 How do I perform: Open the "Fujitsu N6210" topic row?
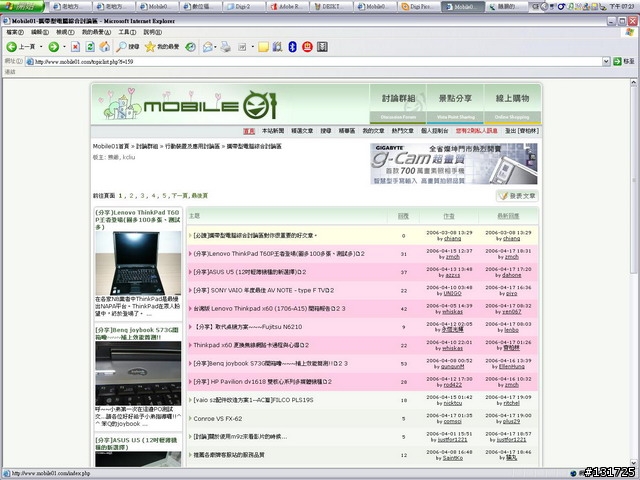click(x=247, y=327)
